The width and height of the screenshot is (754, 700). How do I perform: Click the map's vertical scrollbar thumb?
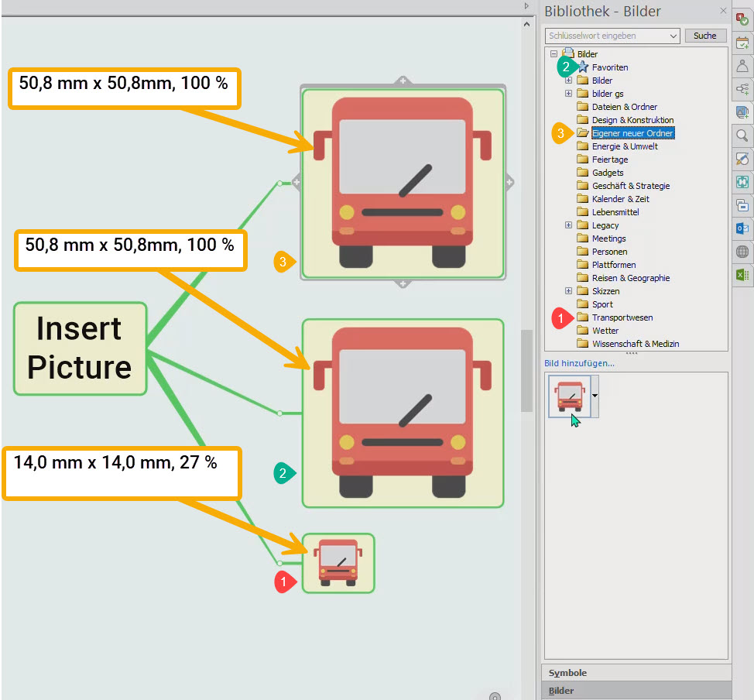point(526,372)
